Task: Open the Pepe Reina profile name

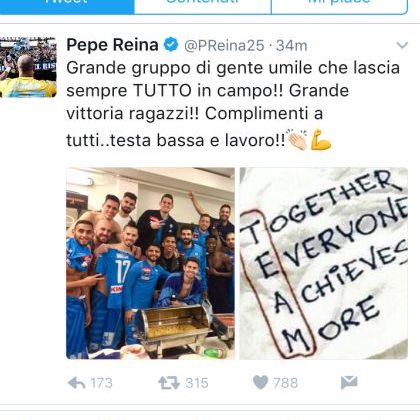Action: (112, 45)
